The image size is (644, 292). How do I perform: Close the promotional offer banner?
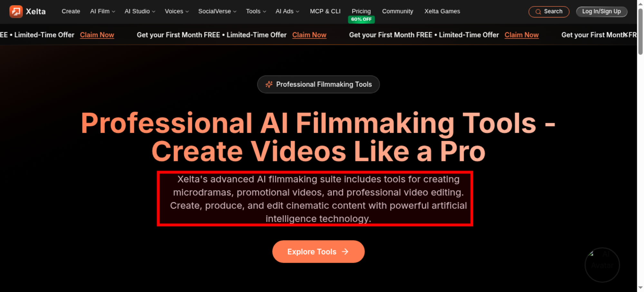[x=625, y=34]
